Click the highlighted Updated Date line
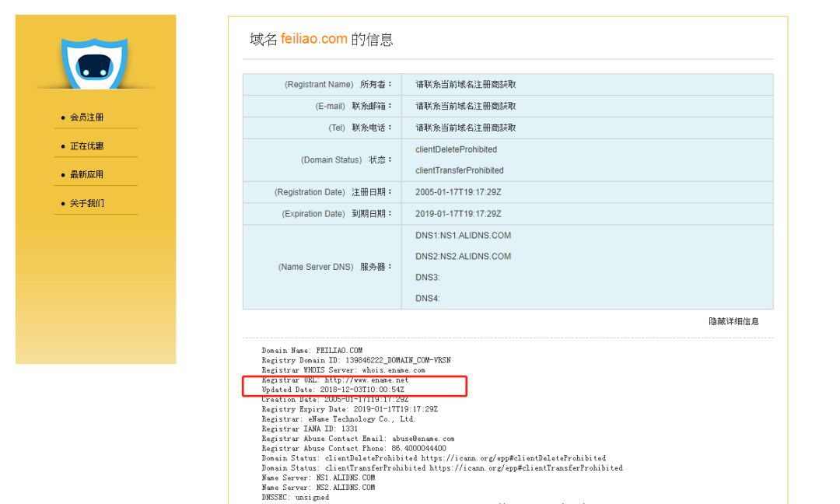This screenshot has height=504, width=840. [333, 390]
